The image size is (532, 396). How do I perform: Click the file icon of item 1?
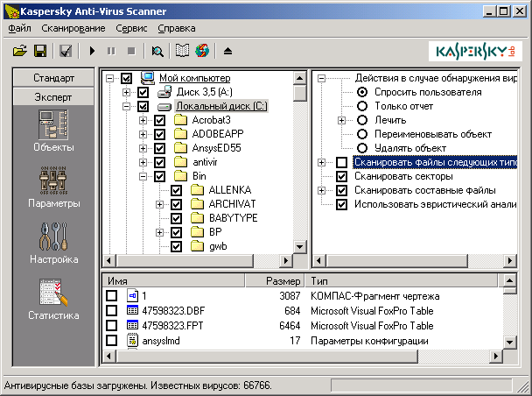(132, 295)
